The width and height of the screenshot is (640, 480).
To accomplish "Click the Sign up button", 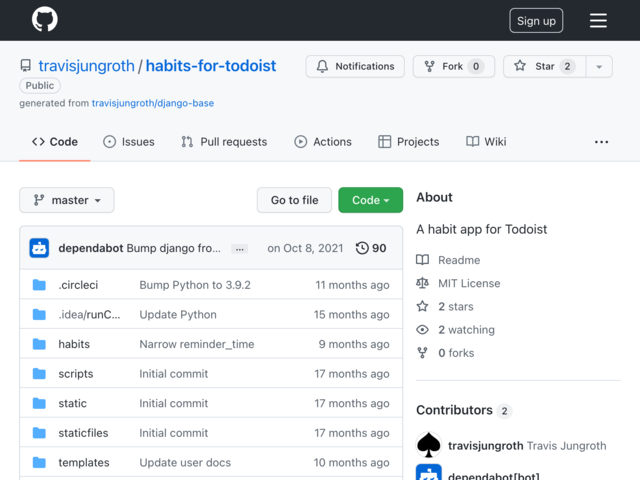I will pyautogui.click(x=536, y=20).
